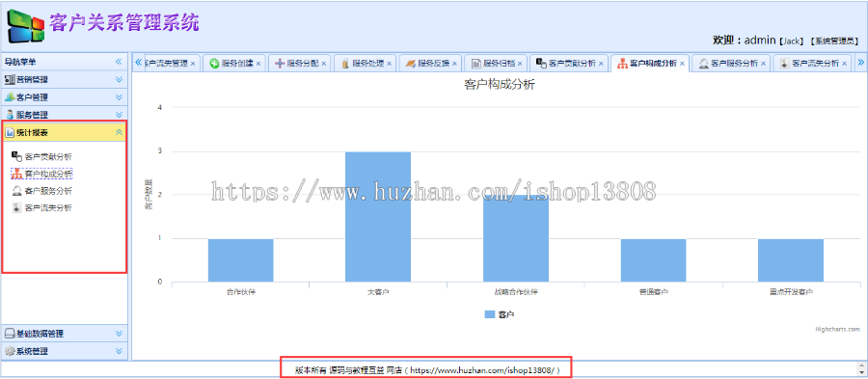Close the 客户流失管理 tab

point(193,64)
